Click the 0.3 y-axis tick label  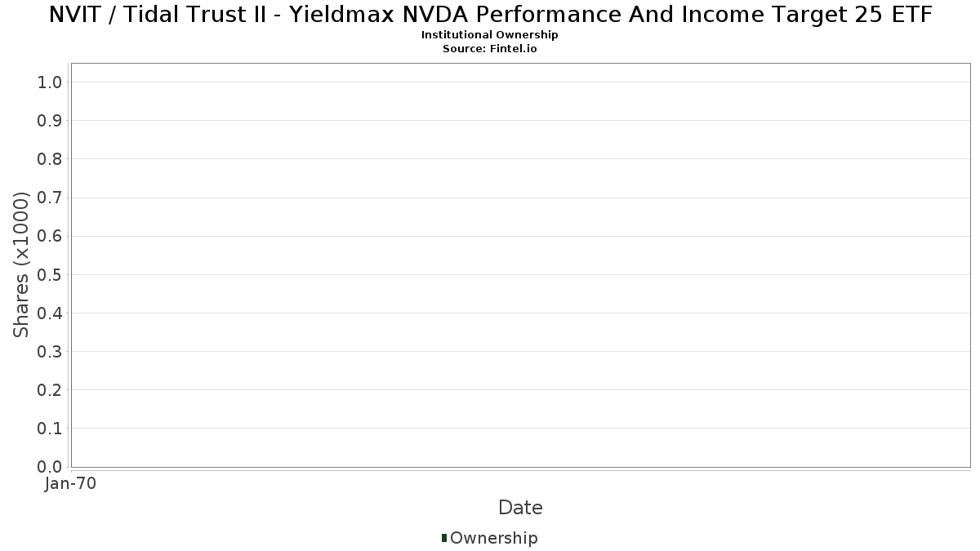[x=50, y=352]
